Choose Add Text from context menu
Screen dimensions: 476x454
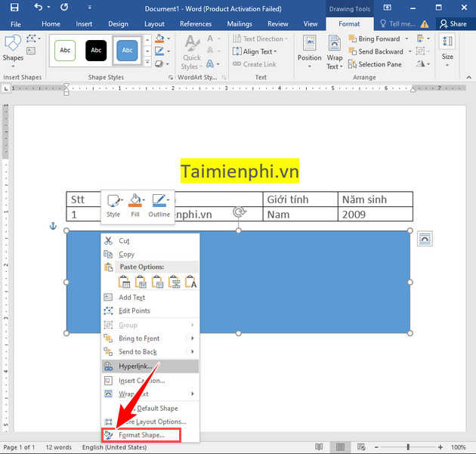click(150, 298)
